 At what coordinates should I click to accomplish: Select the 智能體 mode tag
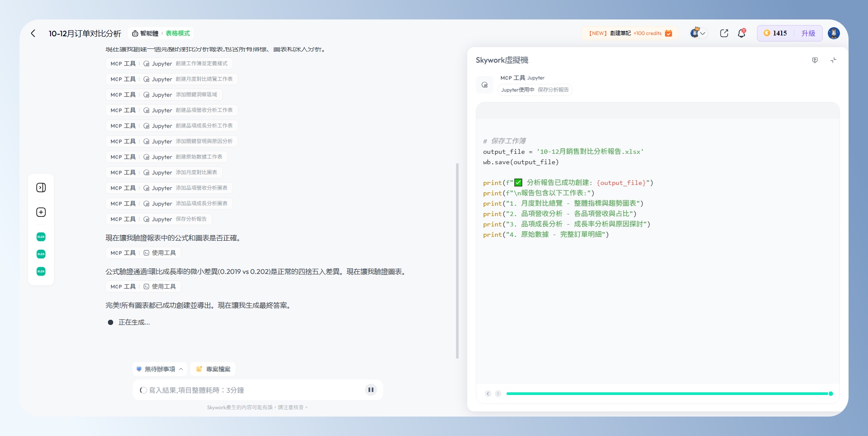pos(145,33)
